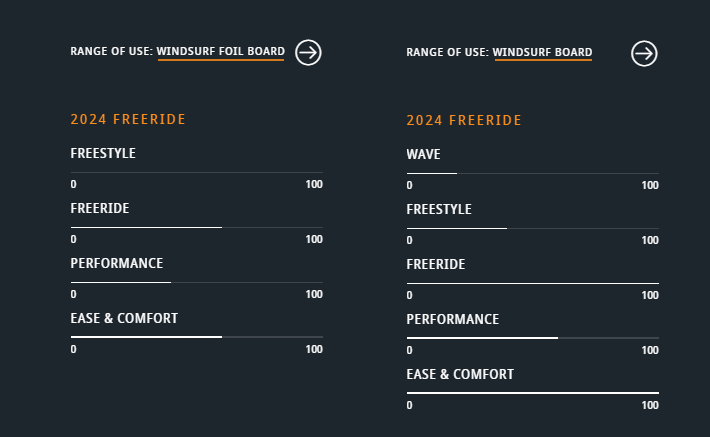Click the windsurf board Freeride label
This screenshot has width=710, height=437.
436,264
